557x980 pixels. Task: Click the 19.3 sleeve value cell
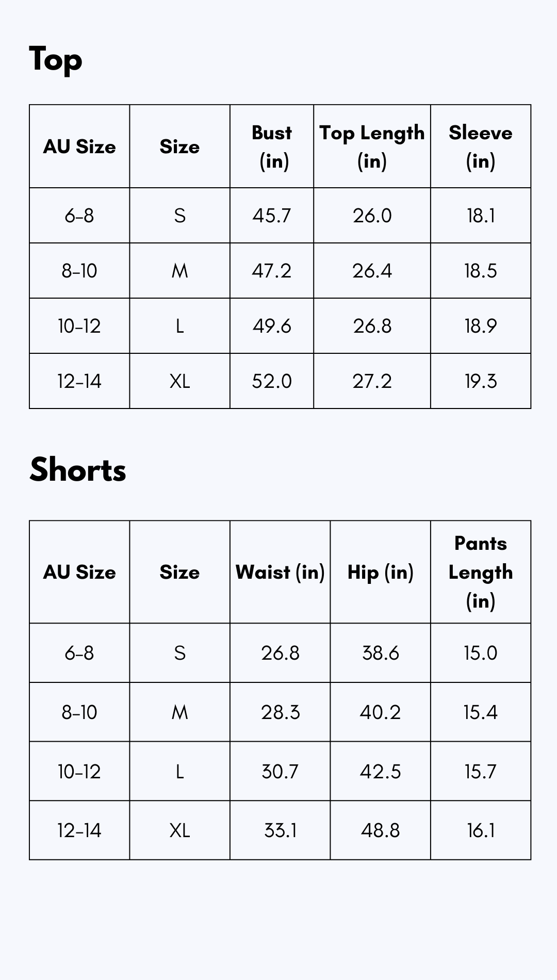point(481,381)
